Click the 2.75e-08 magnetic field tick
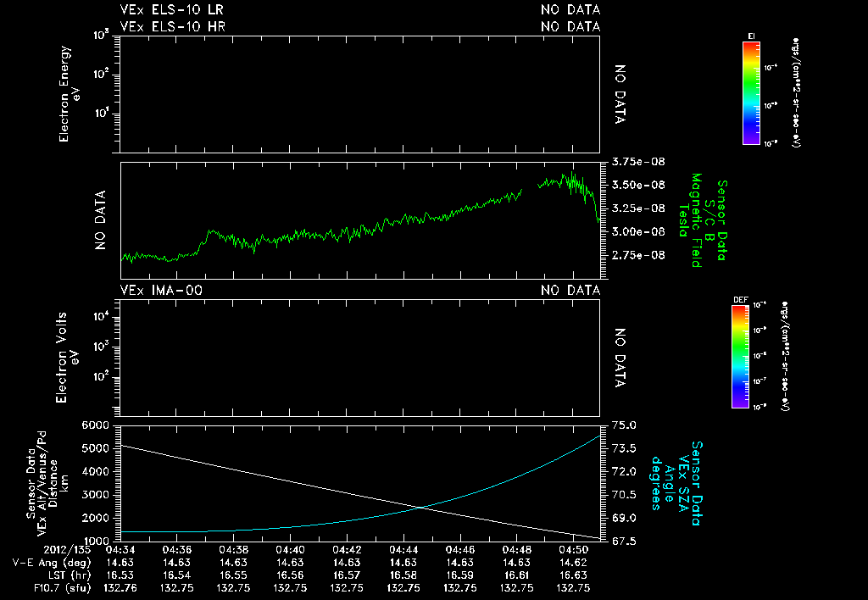Screen dimensions: 868x600 point(638,255)
